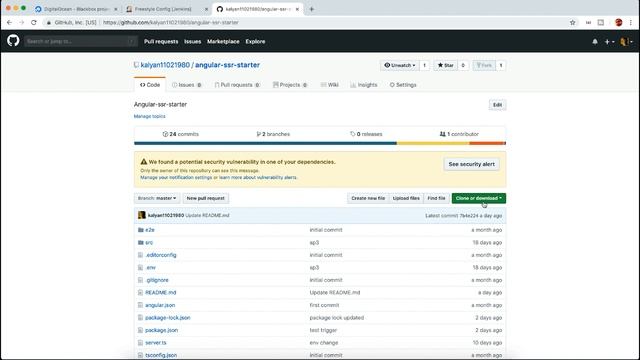View 0 releases
The width and height of the screenshot is (640, 360).
coord(366,134)
